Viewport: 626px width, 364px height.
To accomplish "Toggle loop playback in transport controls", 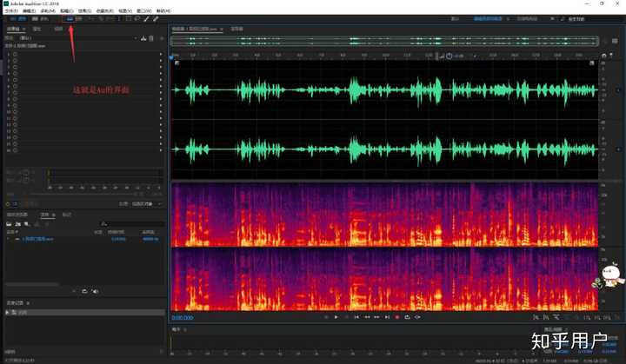I will (407, 317).
